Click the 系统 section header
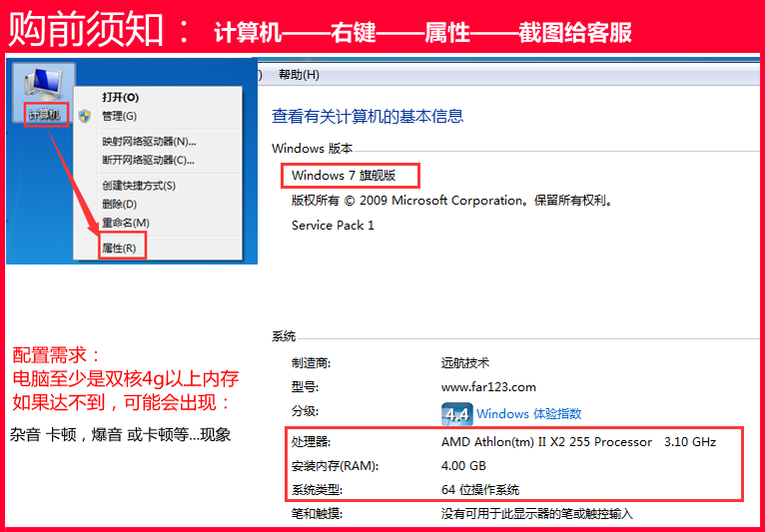Image resolution: width=765 pixels, height=532 pixels. tap(284, 336)
